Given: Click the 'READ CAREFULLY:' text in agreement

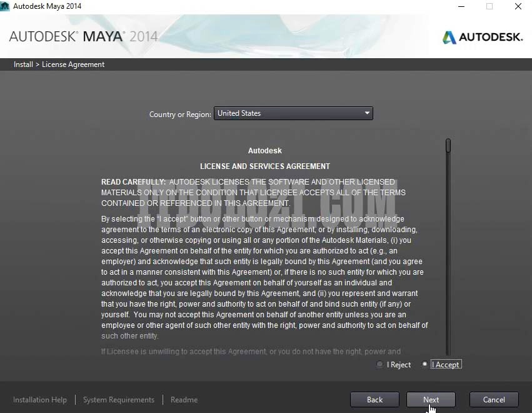Looking at the screenshot, I should 133,182.
